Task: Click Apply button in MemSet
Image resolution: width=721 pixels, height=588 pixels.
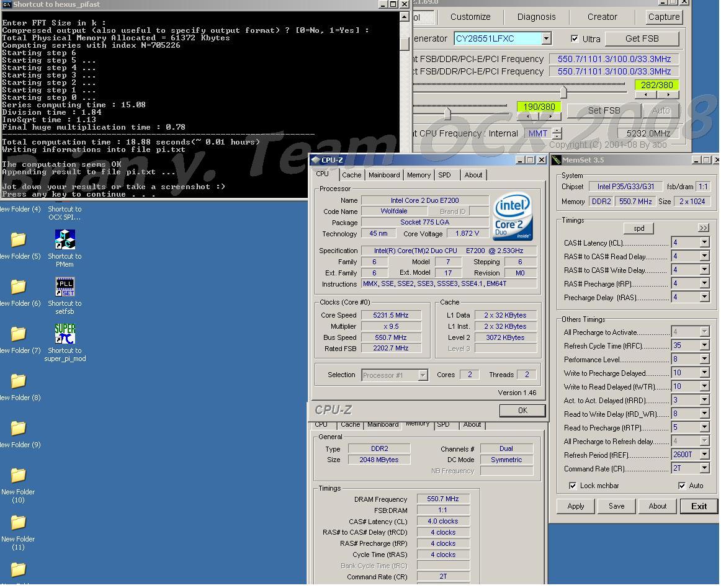Action: tap(576, 506)
